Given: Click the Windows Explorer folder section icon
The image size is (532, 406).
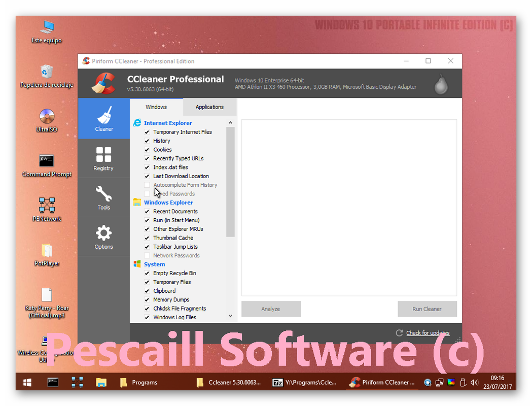Looking at the screenshot, I should [x=137, y=202].
